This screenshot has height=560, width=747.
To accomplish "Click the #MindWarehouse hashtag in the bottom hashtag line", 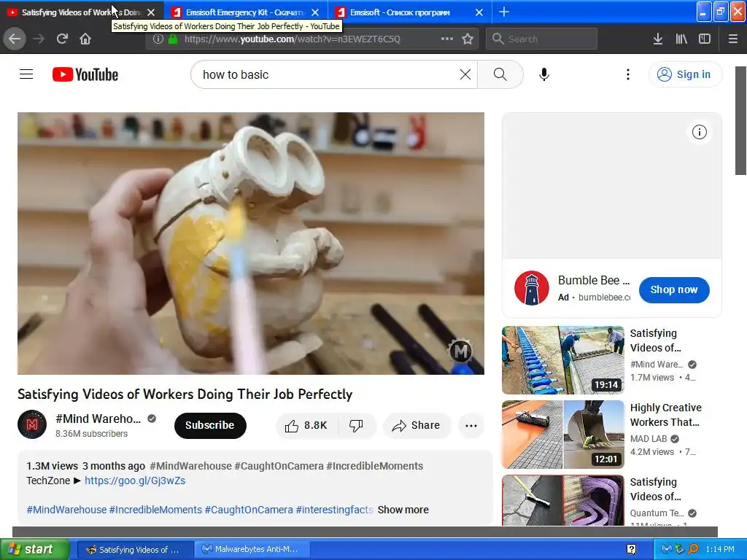I will 66,510.
